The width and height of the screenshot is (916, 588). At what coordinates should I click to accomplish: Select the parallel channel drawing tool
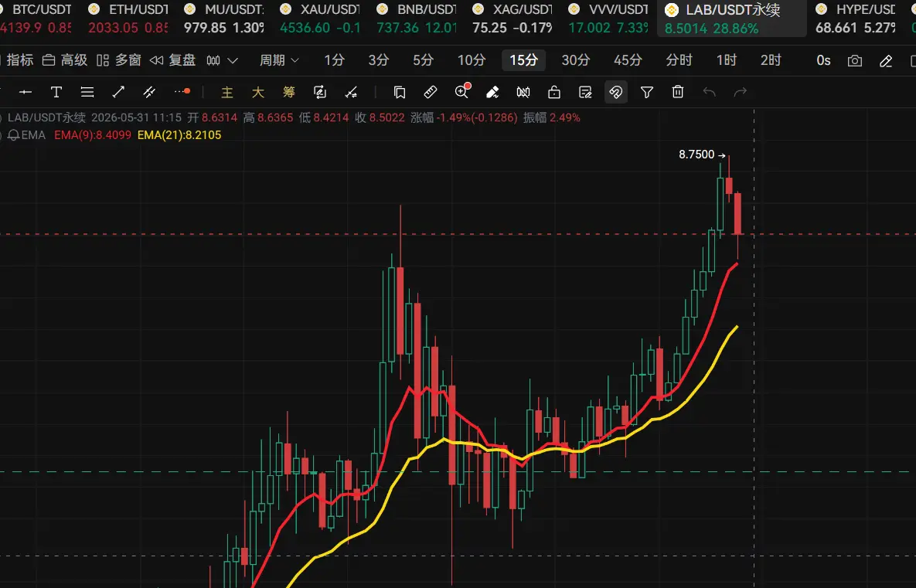coord(149,92)
